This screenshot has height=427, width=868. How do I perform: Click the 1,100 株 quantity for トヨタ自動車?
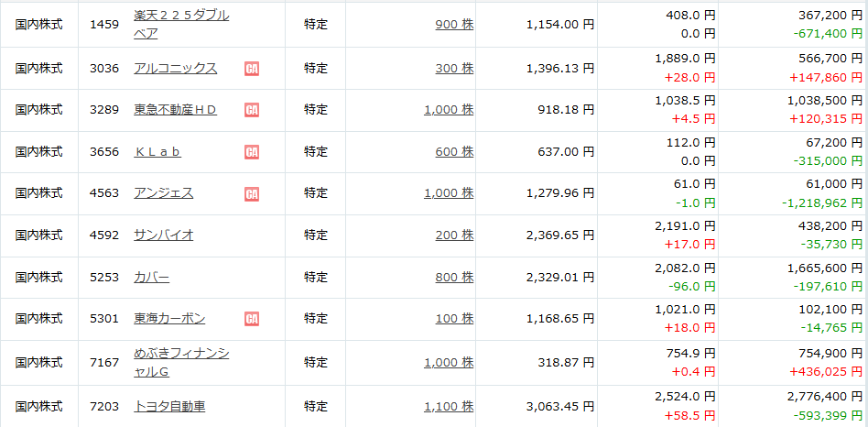(449, 407)
